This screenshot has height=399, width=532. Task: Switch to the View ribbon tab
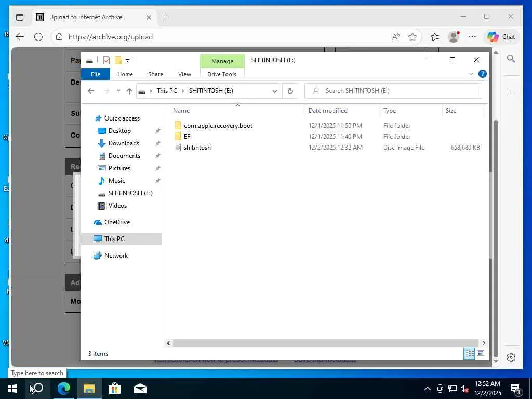click(x=184, y=74)
